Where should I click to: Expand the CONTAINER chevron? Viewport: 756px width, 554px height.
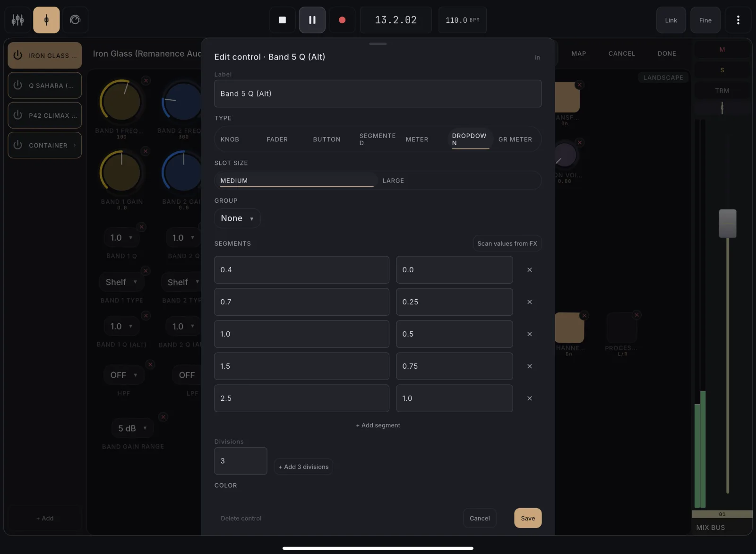75,145
